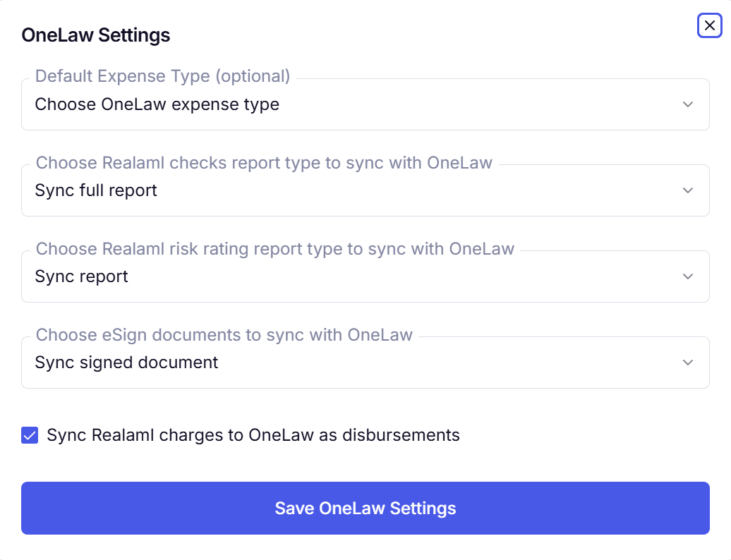Uncheck Sync Realaml charges as disbursements
731x560 pixels.
click(30, 435)
